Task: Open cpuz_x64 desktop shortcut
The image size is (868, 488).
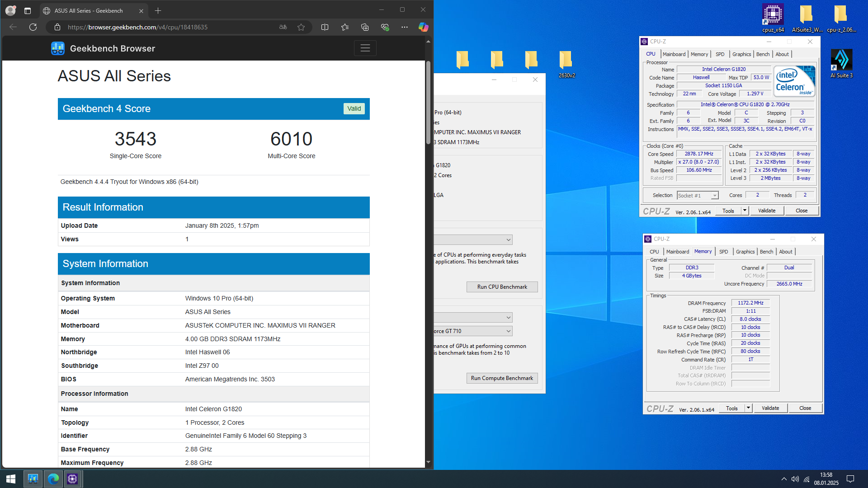Action: point(773,19)
